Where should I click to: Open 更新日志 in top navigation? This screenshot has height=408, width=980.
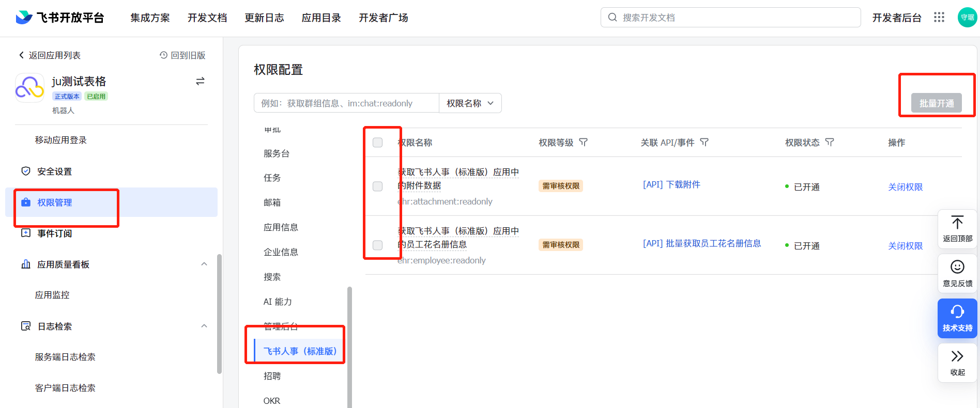pos(264,18)
